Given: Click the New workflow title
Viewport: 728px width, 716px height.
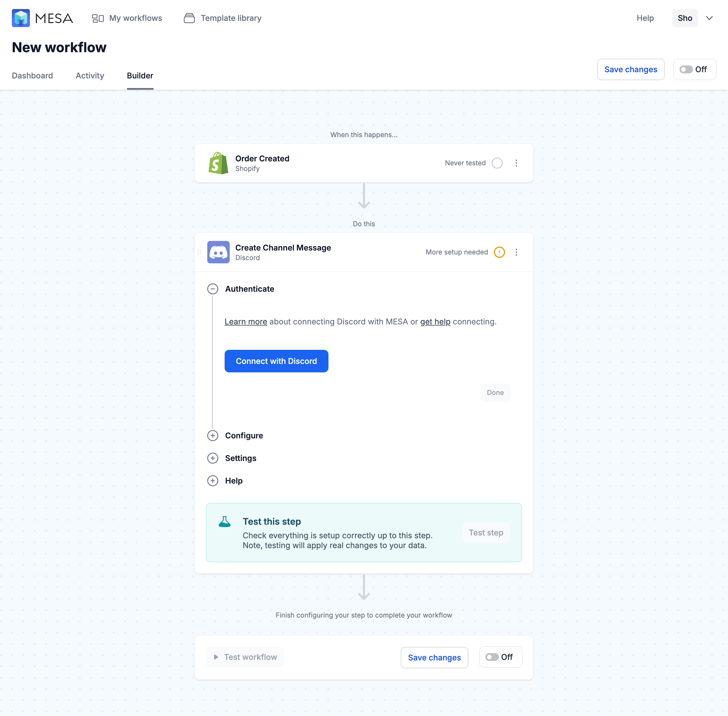Looking at the screenshot, I should coord(59,47).
